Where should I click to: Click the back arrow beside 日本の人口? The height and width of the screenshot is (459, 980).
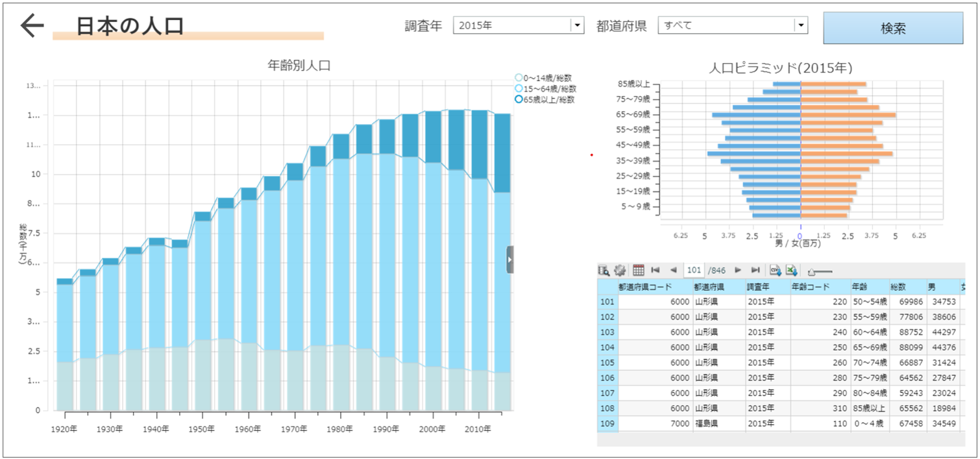click(x=32, y=26)
